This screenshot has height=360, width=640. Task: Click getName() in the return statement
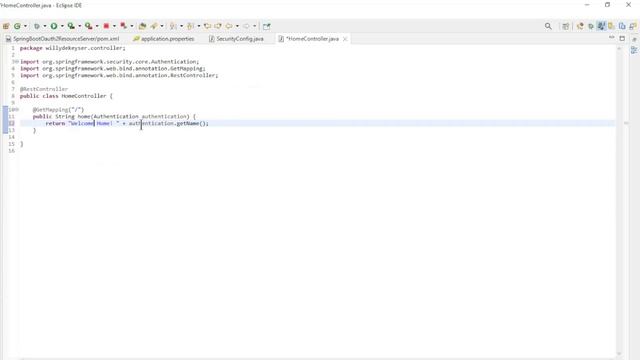pyautogui.click(x=191, y=123)
